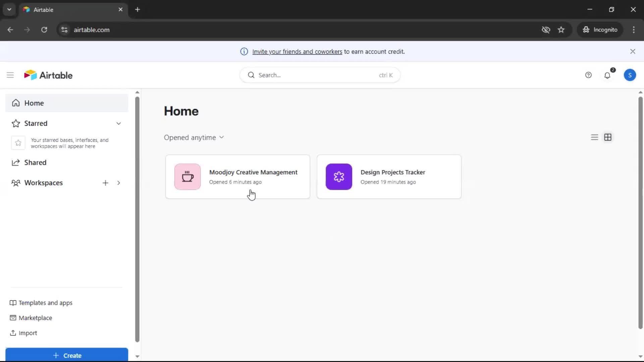
Task: Select Shared in the sidebar
Action: click(35, 163)
